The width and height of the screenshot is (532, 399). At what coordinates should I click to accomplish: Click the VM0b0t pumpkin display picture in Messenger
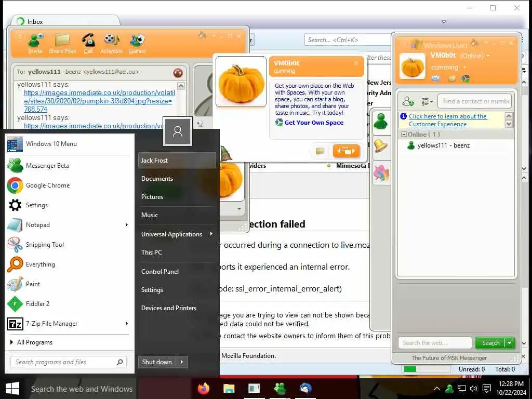[412, 66]
